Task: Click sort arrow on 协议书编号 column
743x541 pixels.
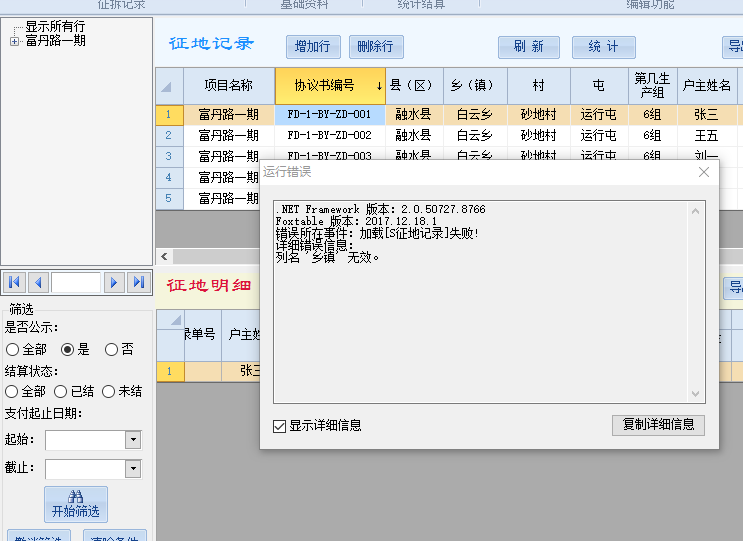Action: pos(379,86)
